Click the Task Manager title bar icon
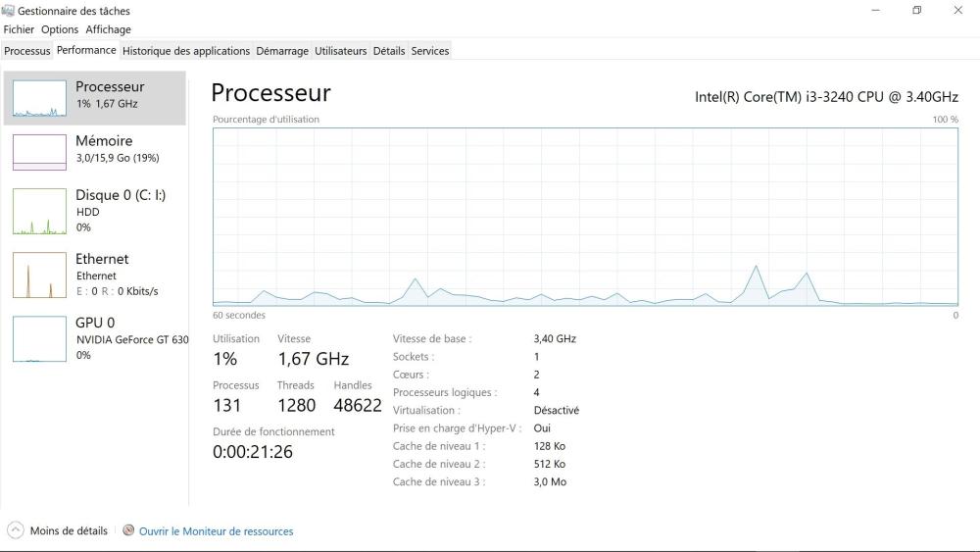 point(9,11)
